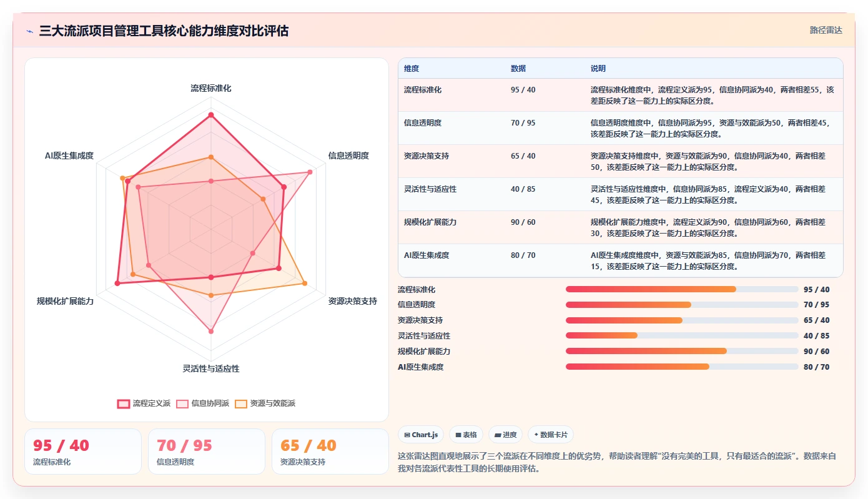Click the 信息协同派 point on 灵活性与适应性 axis
868x499 pixels.
coord(211,331)
